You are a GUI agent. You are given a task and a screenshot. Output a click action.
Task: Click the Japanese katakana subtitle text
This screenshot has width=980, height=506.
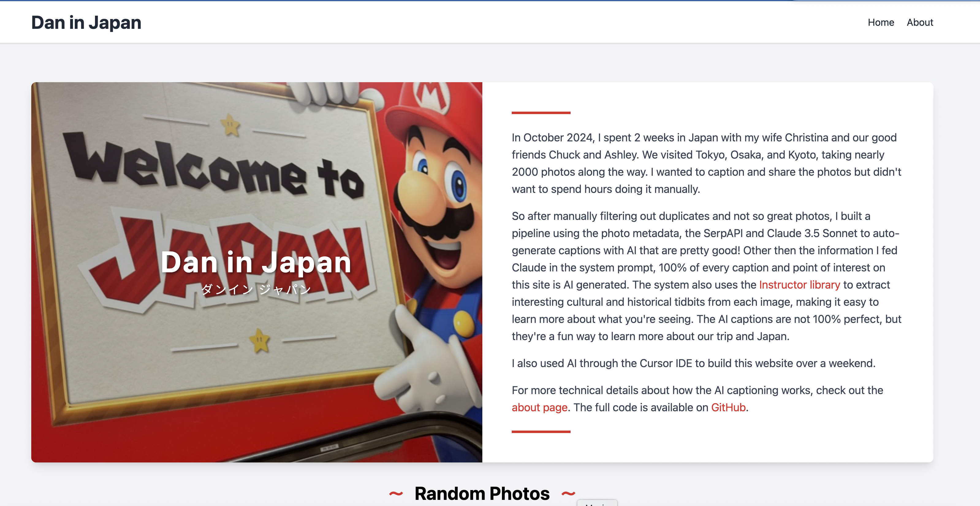click(256, 289)
